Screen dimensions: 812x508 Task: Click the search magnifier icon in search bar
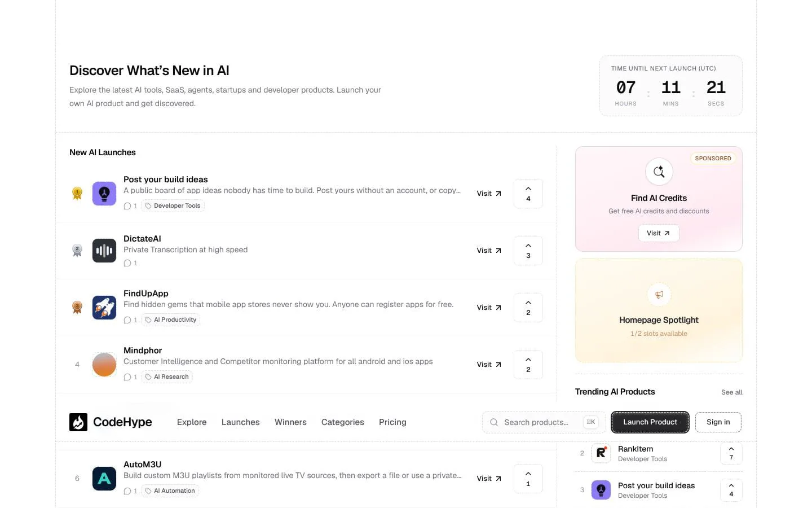pos(494,422)
